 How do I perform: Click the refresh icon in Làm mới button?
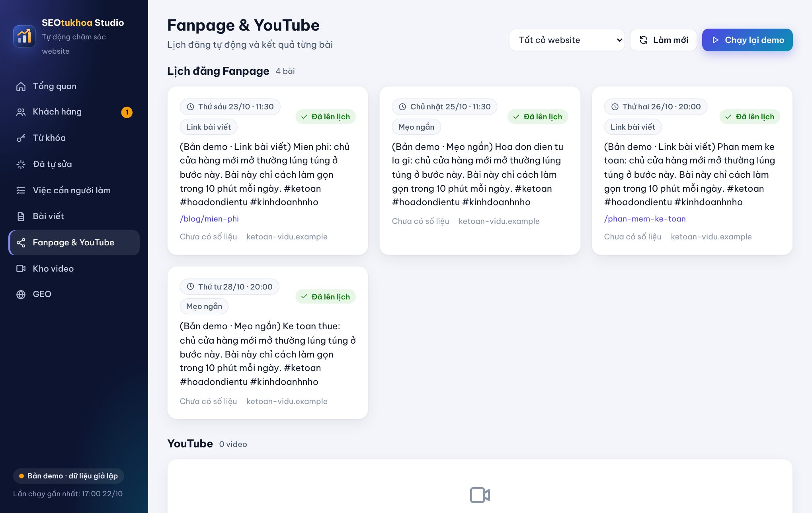click(x=644, y=40)
